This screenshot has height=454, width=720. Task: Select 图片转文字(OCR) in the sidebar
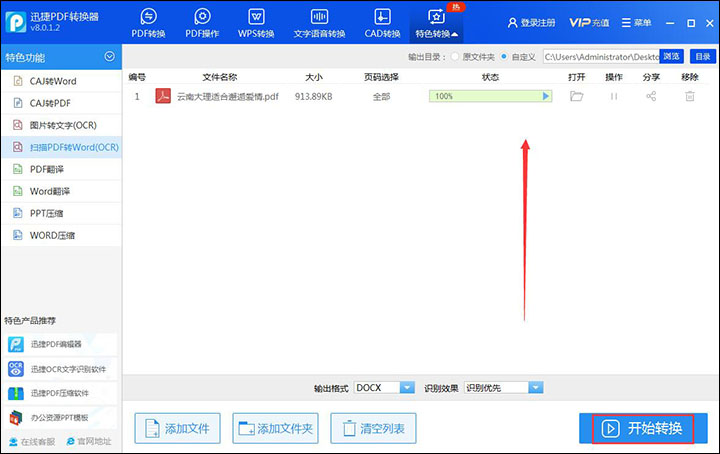[x=60, y=124]
